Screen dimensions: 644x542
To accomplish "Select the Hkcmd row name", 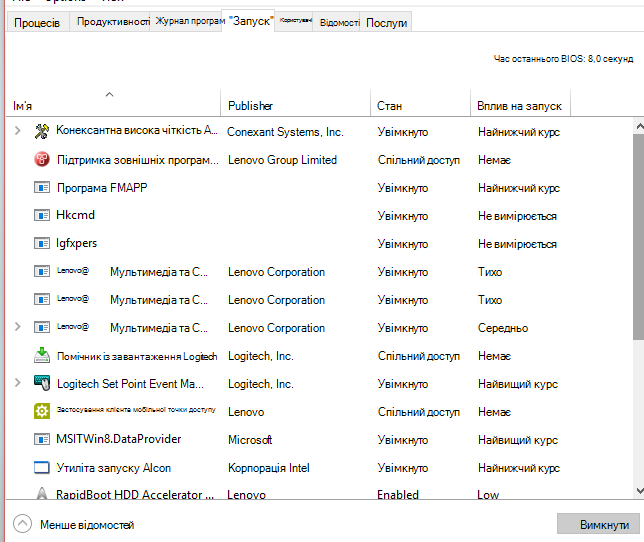I will pos(75,215).
